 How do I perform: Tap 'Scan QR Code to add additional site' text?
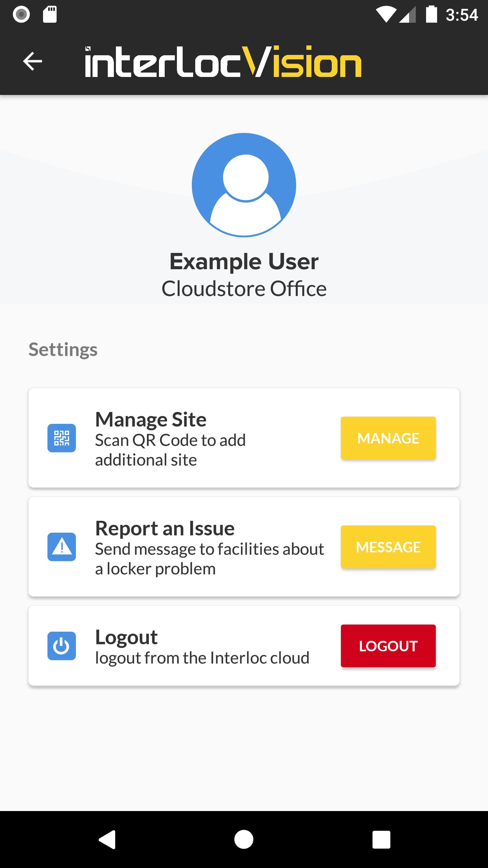170,450
